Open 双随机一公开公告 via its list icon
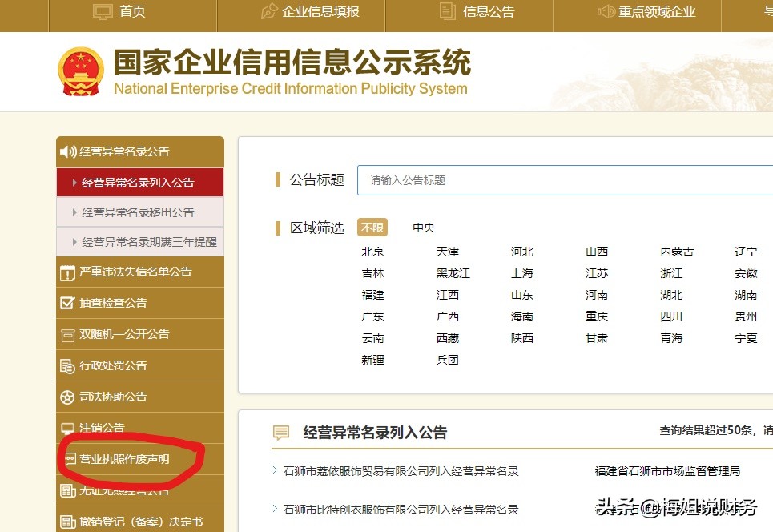 [68, 334]
